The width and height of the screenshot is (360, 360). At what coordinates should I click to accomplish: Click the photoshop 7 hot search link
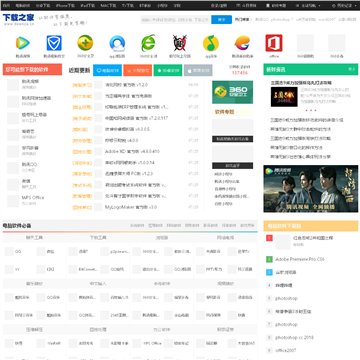pyautogui.click(x=282, y=20)
